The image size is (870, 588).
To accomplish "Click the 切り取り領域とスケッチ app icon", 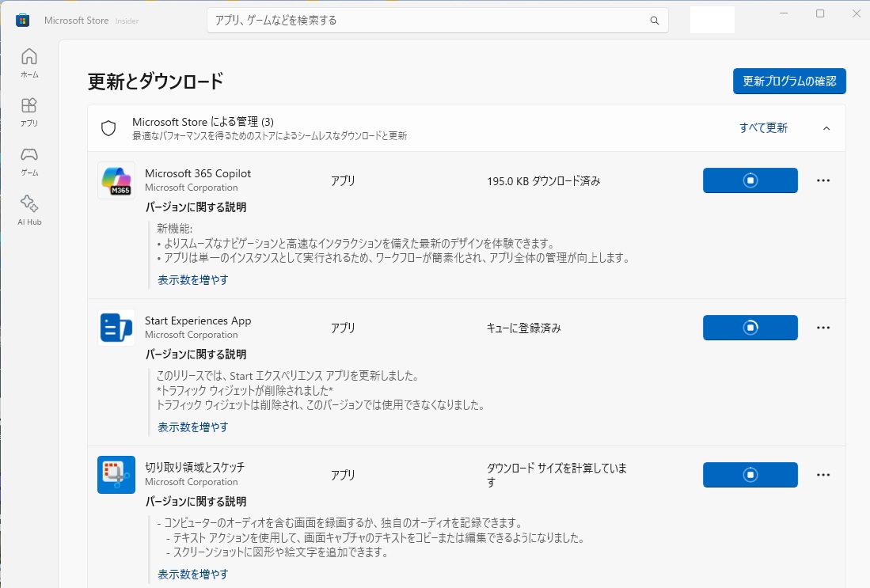I will [116, 475].
